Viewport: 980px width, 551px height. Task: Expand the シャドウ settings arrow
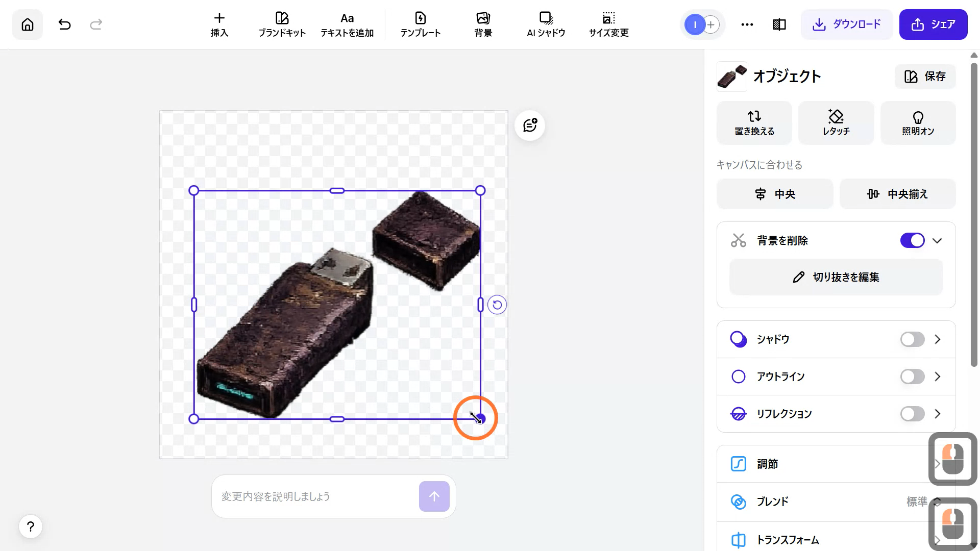coord(937,339)
